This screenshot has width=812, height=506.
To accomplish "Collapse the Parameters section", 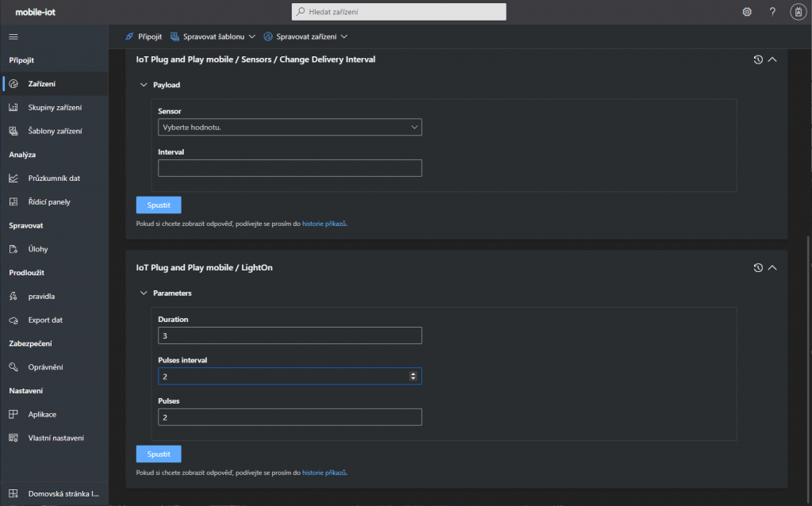I will 144,293.
